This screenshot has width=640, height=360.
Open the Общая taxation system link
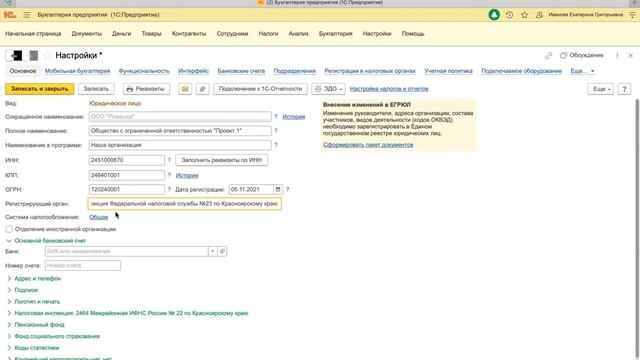pos(99,217)
